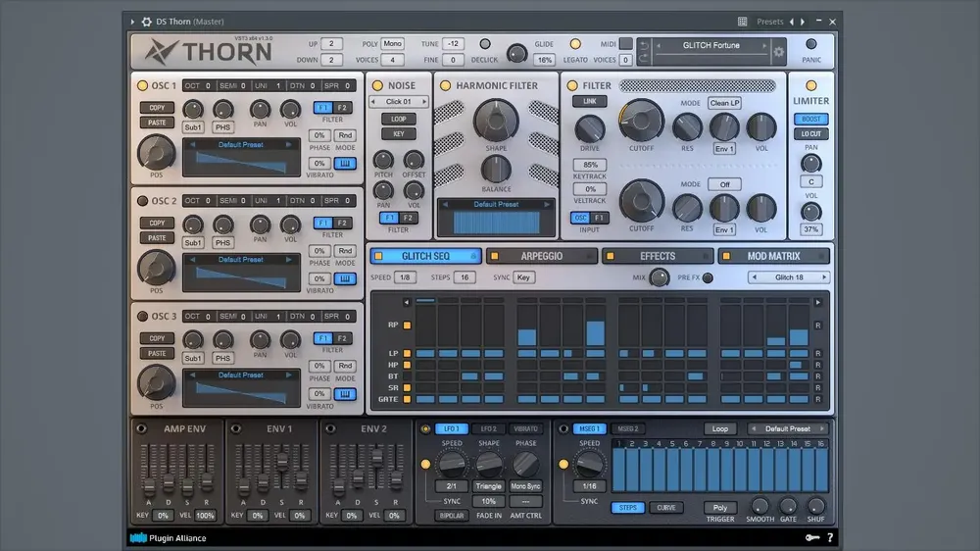Enable the limiter LO CUT button
Viewport: 980px width, 551px height.
click(x=811, y=134)
